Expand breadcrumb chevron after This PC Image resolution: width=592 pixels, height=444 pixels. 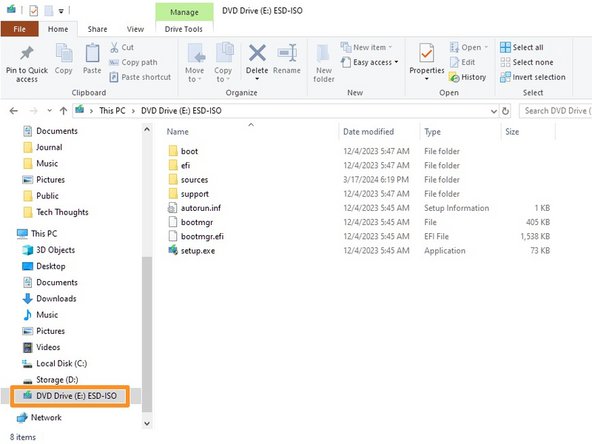click(x=133, y=111)
